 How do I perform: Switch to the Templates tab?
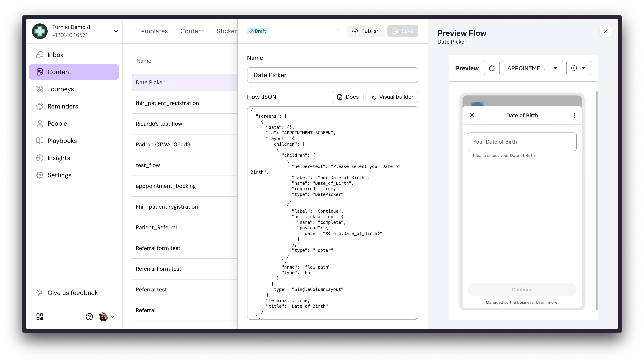pyautogui.click(x=153, y=31)
